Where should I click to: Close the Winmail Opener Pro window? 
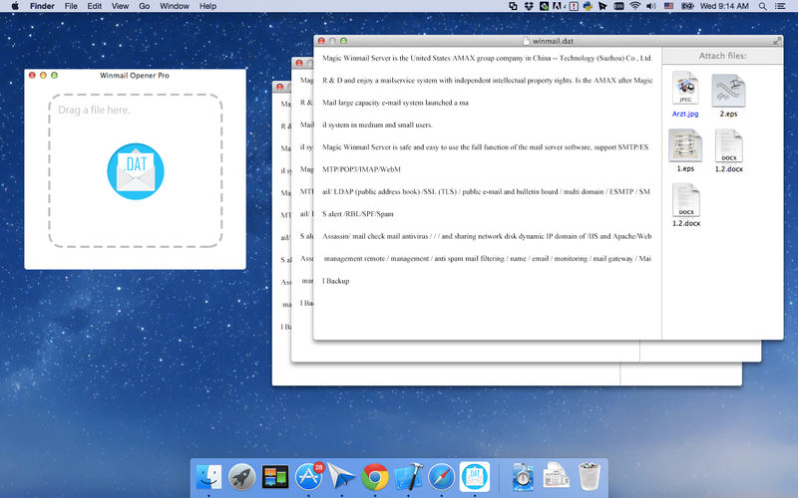[32, 75]
